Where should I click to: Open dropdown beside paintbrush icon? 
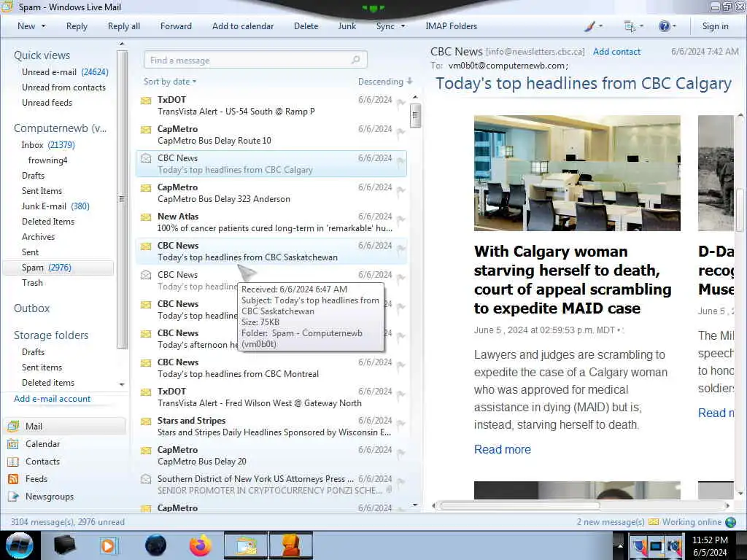click(x=600, y=26)
